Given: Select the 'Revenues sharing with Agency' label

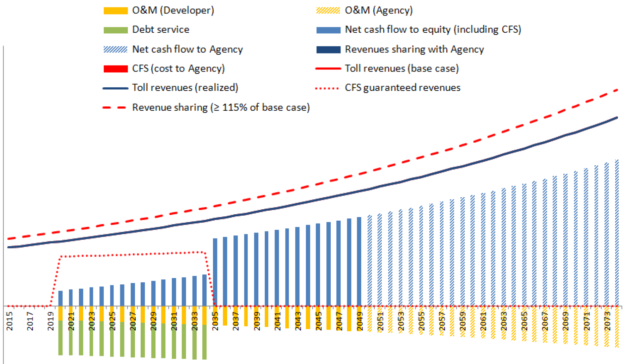Looking at the screenshot, I should (x=414, y=49).
